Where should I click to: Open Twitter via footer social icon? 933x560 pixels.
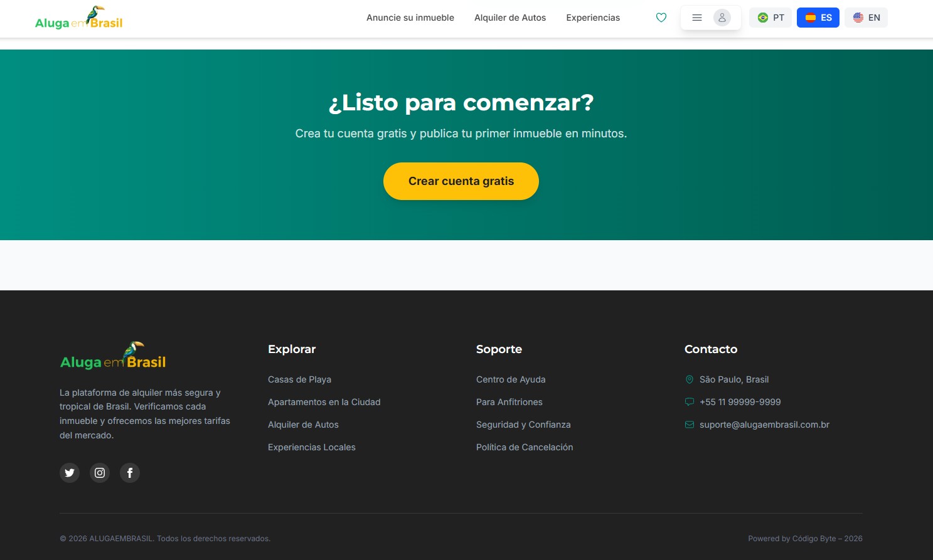[70, 472]
